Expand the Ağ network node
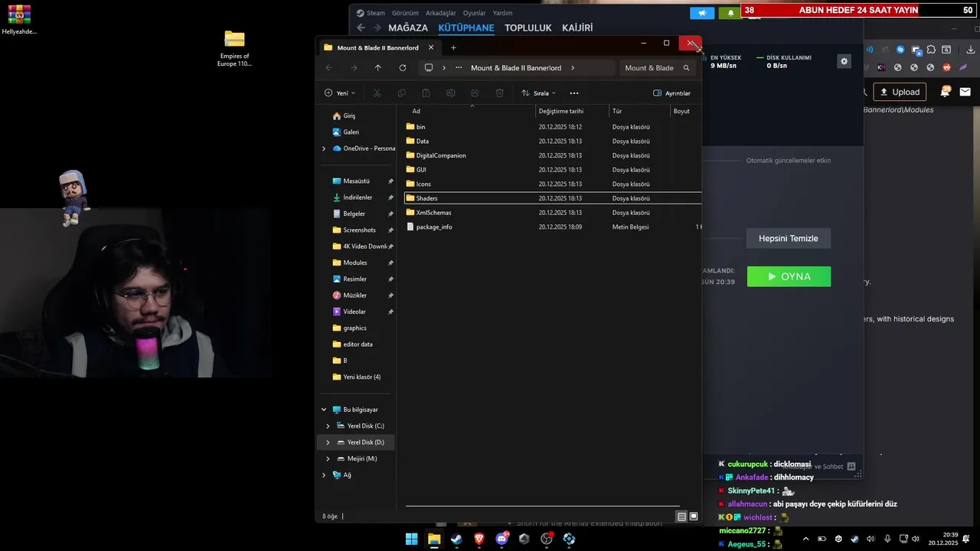Viewport: 980px width, 551px height. click(x=324, y=475)
